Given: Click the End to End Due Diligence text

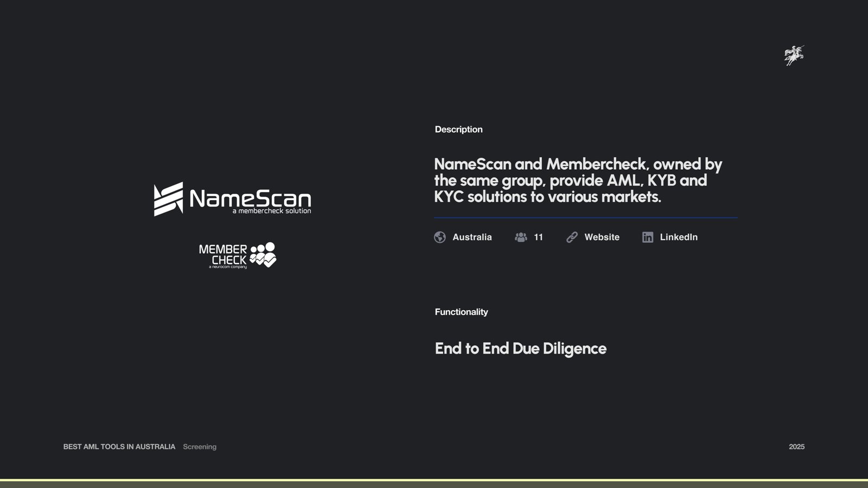Looking at the screenshot, I should (520, 348).
